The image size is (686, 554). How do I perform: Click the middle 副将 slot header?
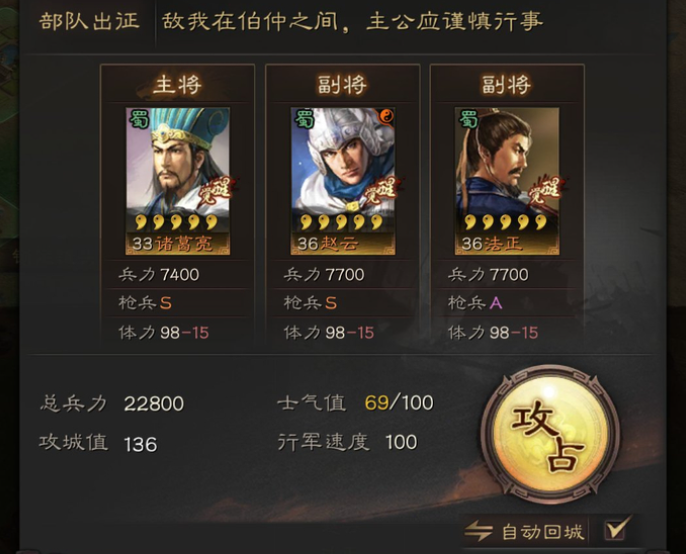342,85
